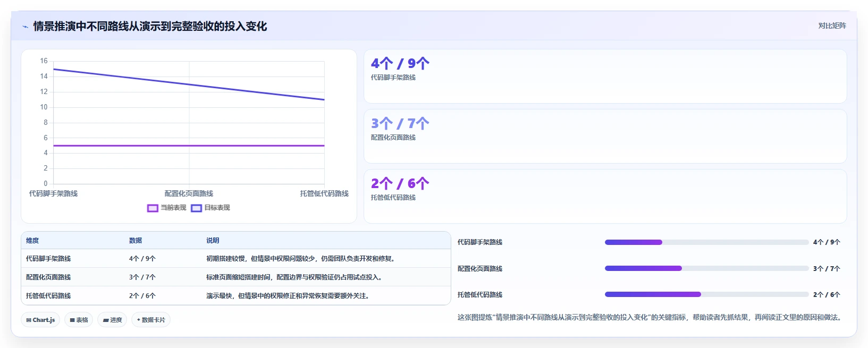Click 托管低代码路线 label in third data card

tap(393, 198)
